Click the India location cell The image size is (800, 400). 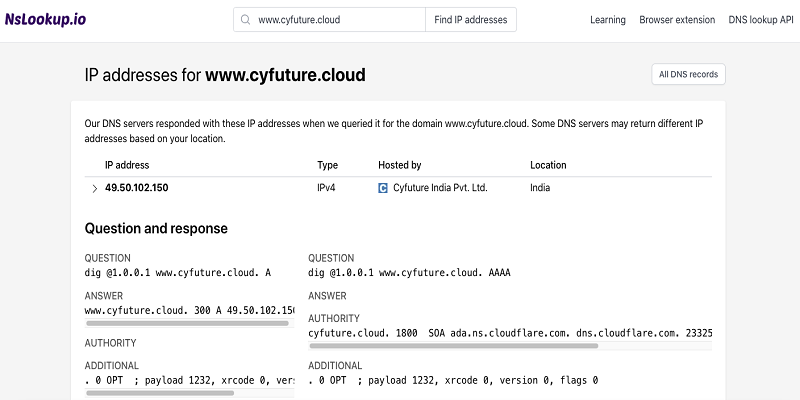(540, 188)
